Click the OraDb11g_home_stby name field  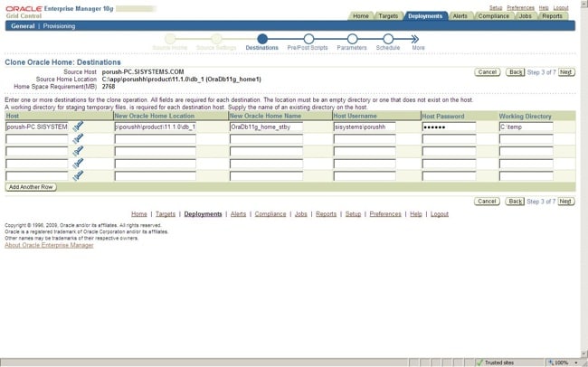coord(266,127)
